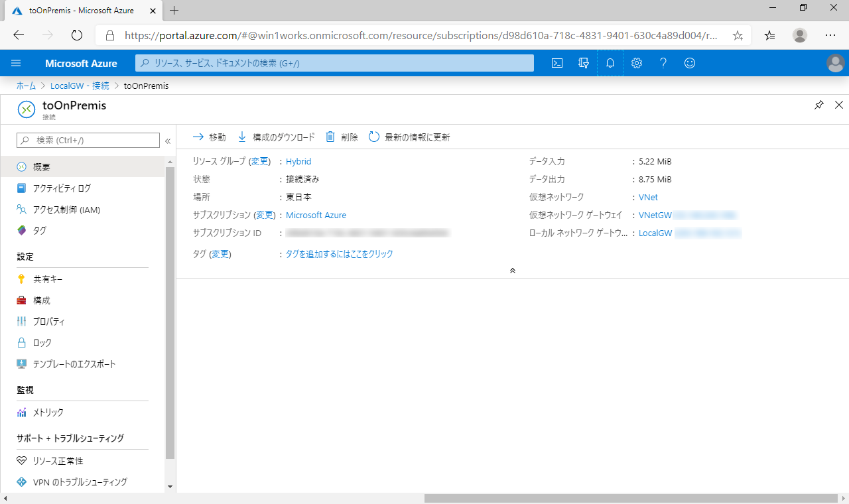Click 変更 next to タグ
This screenshot has width=849, height=504.
coord(220,254)
